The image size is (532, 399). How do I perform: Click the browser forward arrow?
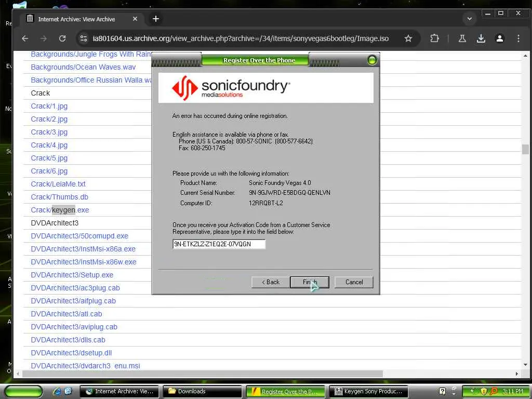44,38
